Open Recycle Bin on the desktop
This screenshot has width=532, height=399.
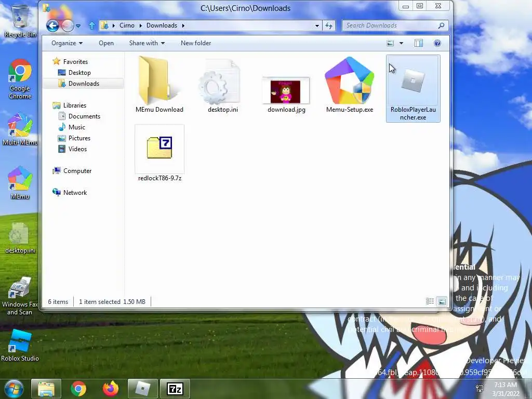pos(20,21)
